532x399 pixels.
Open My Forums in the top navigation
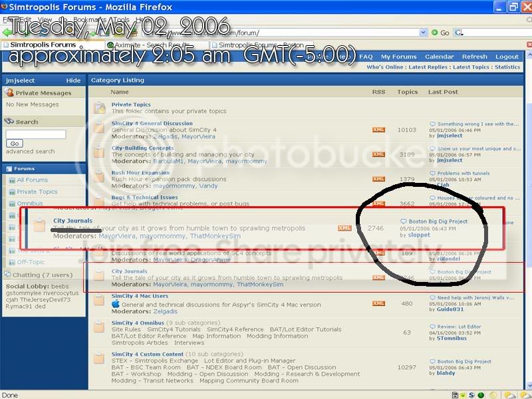coord(398,57)
